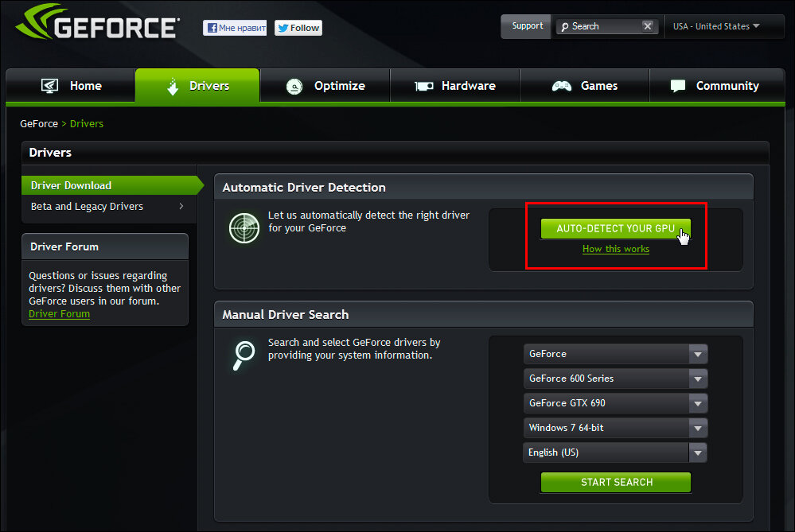Click the Driver Forum panel heading
The image size is (795, 532).
pos(64,247)
